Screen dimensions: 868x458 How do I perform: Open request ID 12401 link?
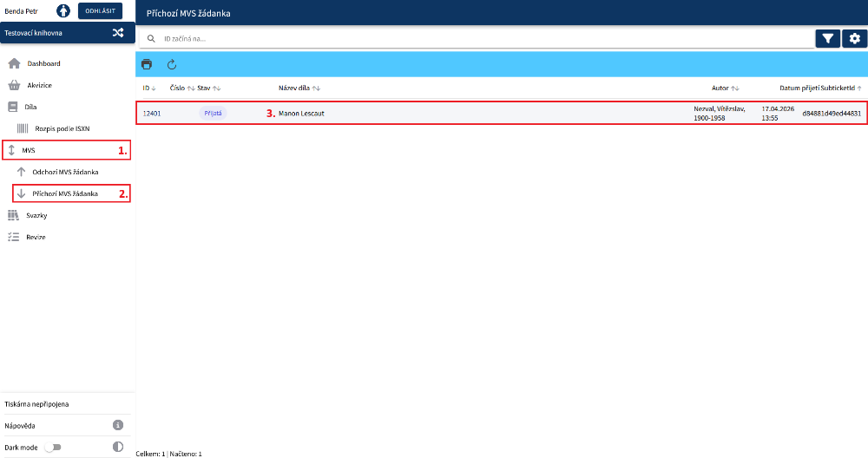pyautogui.click(x=152, y=114)
